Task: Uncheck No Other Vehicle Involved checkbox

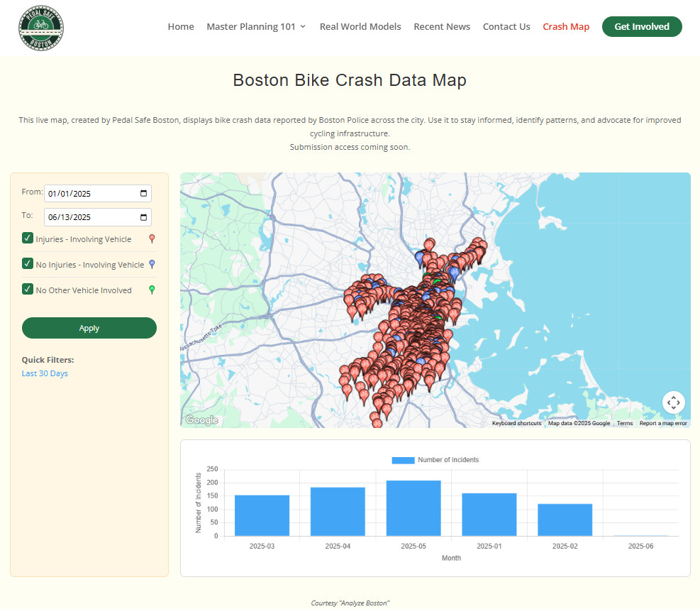Action: click(28, 289)
